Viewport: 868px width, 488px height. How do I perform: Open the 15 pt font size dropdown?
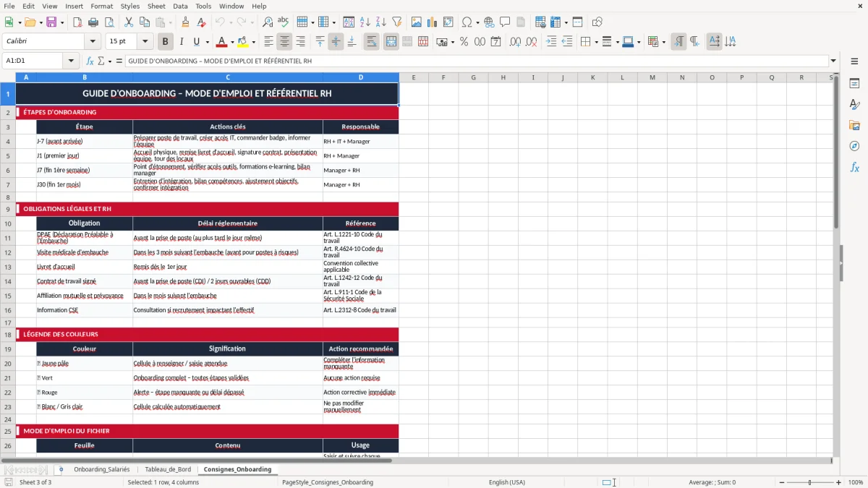(x=145, y=42)
